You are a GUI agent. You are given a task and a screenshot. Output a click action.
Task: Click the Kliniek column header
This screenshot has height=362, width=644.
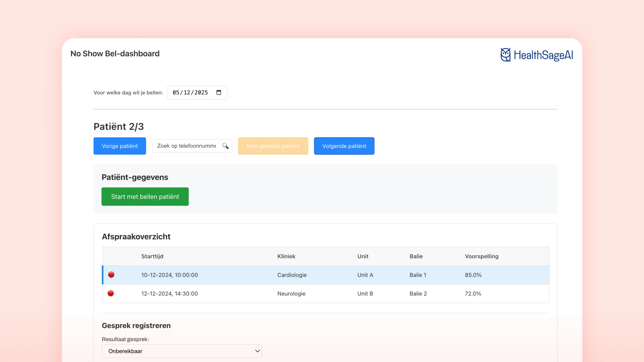coord(286,256)
